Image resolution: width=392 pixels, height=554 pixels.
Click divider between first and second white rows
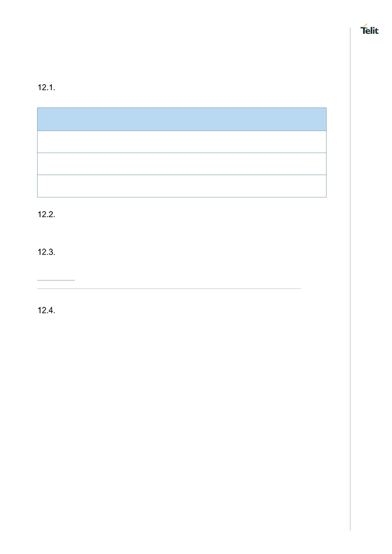click(182, 153)
